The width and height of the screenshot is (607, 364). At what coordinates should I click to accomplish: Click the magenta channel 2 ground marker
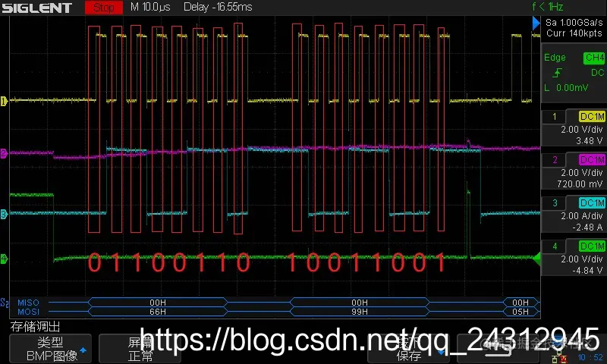point(4,153)
